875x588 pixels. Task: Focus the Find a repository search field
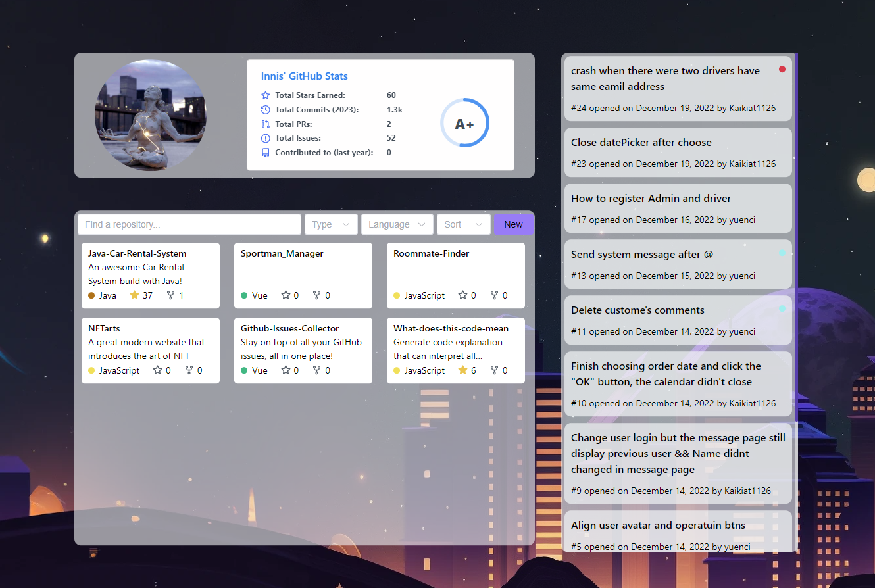click(x=189, y=224)
